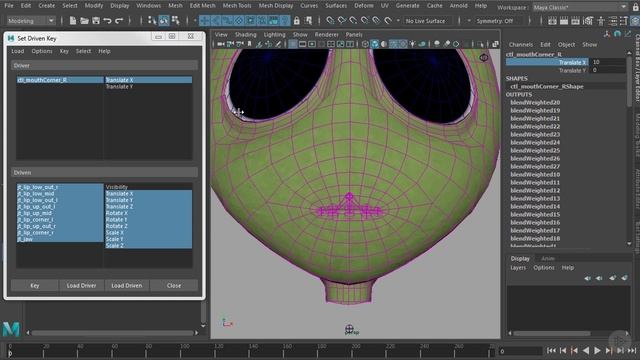Open the Modeling menu set dropdown
The width and height of the screenshot is (640, 360).
tap(31, 20)
